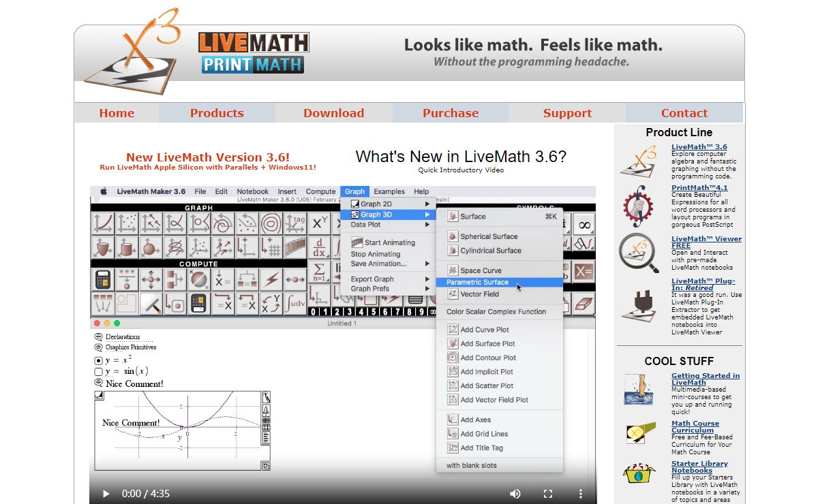Go to the Purchase page
Screen dimensions: 818x504
tap(451, 113)
